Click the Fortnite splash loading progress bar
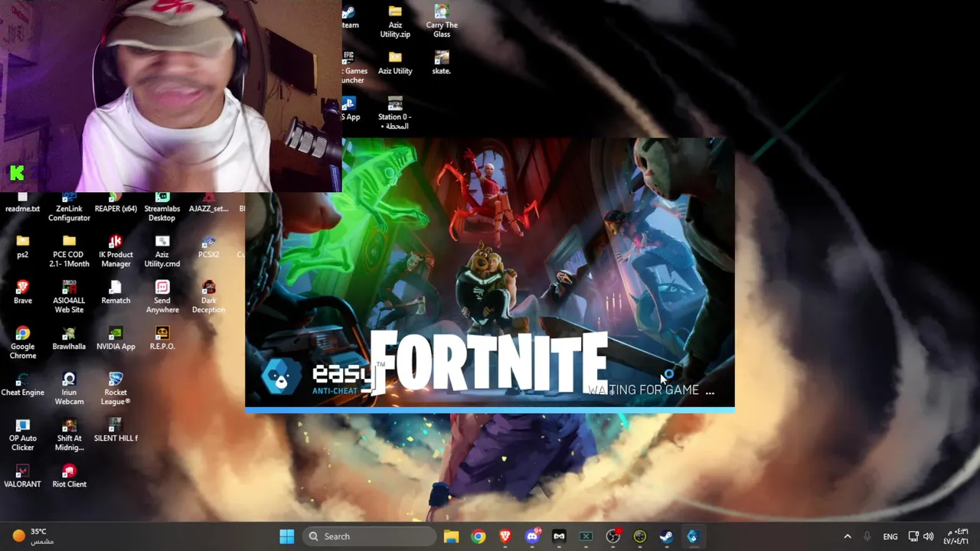This screenshot has height=551, width=980. 490,410
